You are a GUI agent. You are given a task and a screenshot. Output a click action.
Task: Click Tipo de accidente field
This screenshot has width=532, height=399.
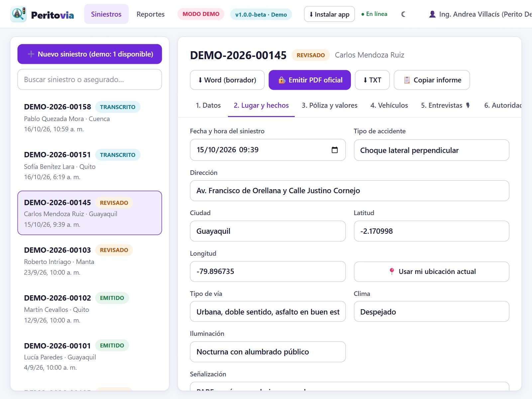pyautogui.click(x=431, y=150)
